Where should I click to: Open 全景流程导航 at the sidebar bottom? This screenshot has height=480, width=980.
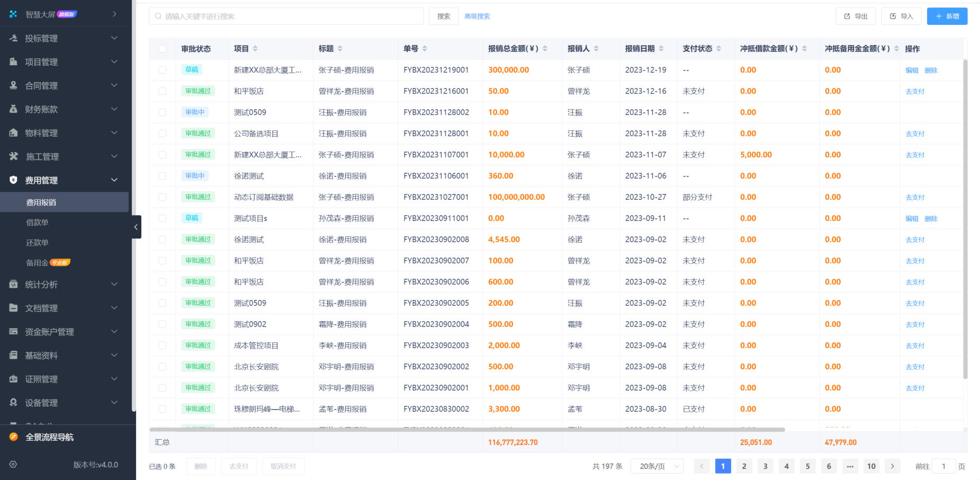[50, 437]
